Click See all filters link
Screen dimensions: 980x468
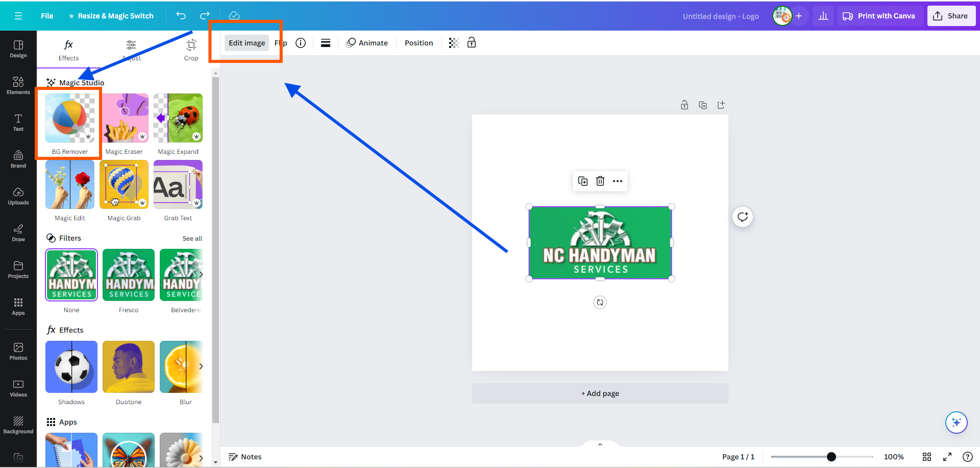(192, 239)
